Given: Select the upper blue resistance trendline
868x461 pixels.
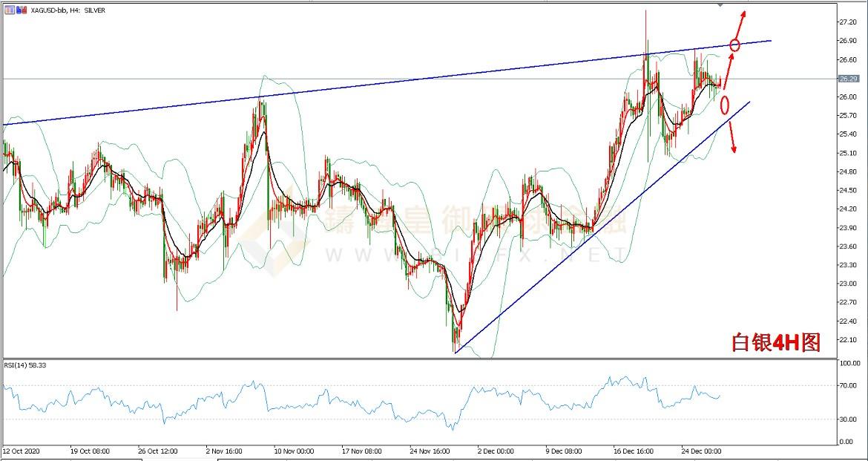Looking at the screenshot, I should tap(371, 82).
